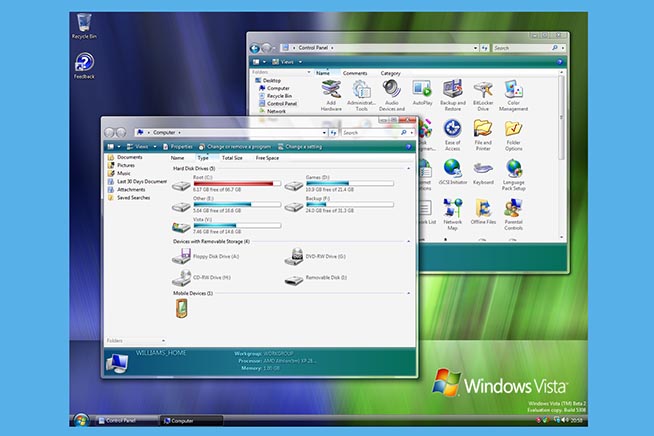
Task: Click Change or remove a program
Action: pos(235,147)
